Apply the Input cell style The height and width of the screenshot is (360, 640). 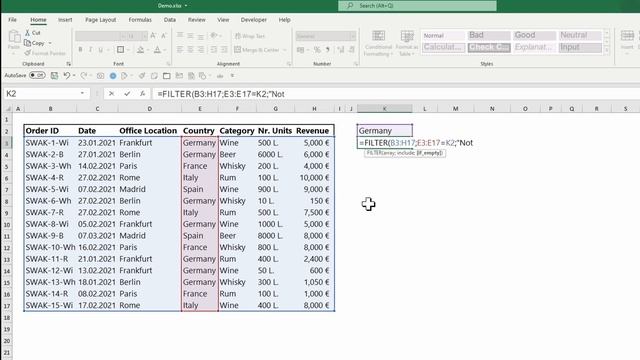(x=580, y=47)
